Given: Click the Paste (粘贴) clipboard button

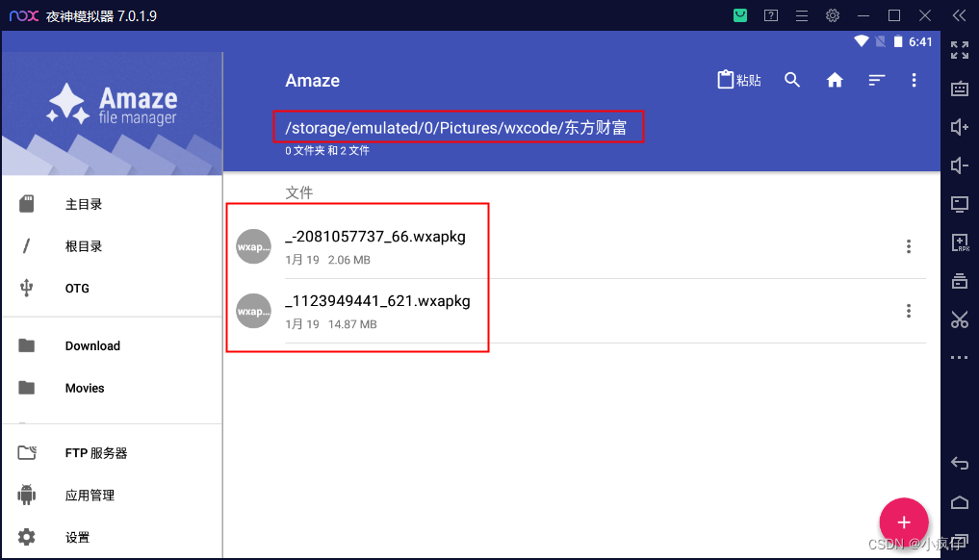Looking at the screenshot, I should click(x=739, y=80).
